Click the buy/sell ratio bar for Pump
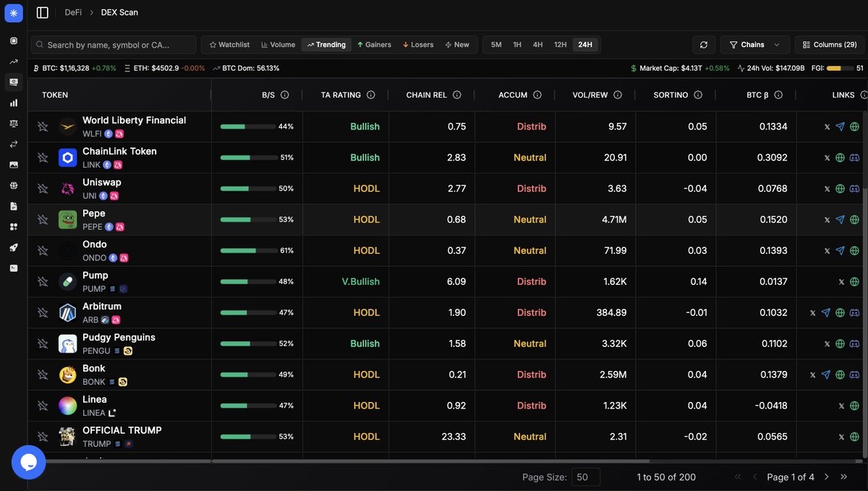868x491 pixels. click(x=247, y=282)
